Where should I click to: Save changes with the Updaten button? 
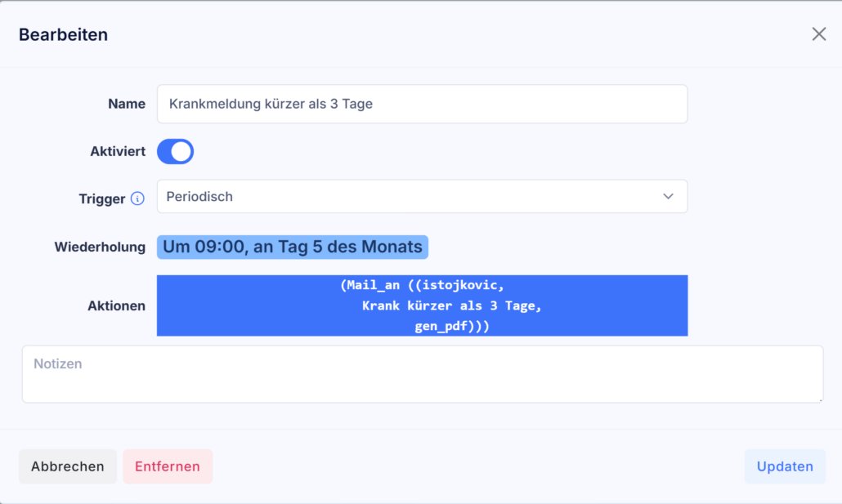point(785,466)
